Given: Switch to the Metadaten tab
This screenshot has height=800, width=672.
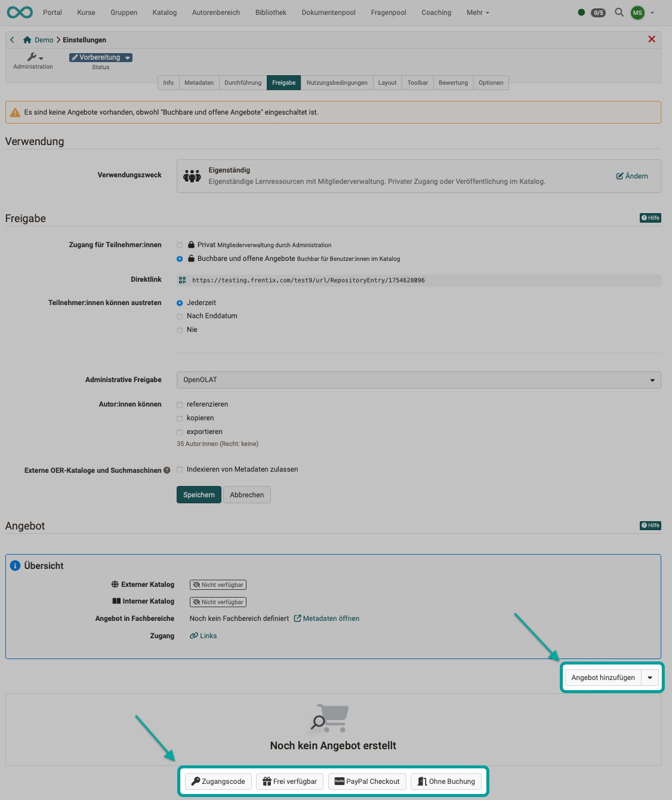Looking at the screenshot, I should coord(199,82).
